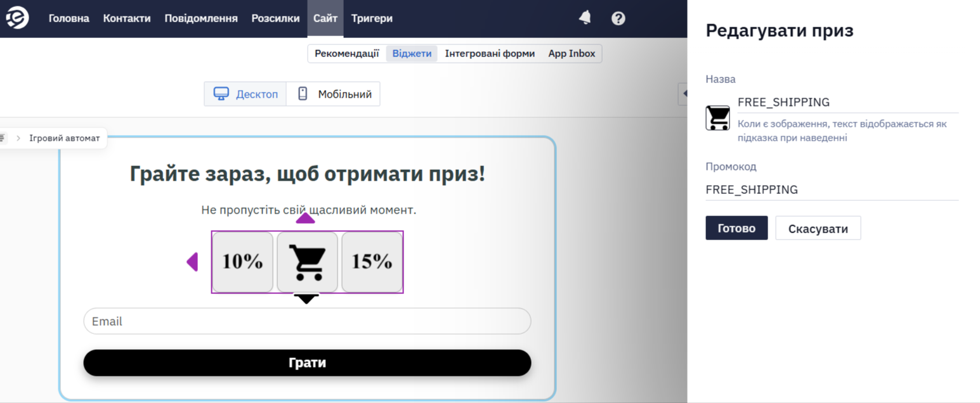Click the Промокод field with FREE_SHIPPING
980x403 pixels.
832,189
